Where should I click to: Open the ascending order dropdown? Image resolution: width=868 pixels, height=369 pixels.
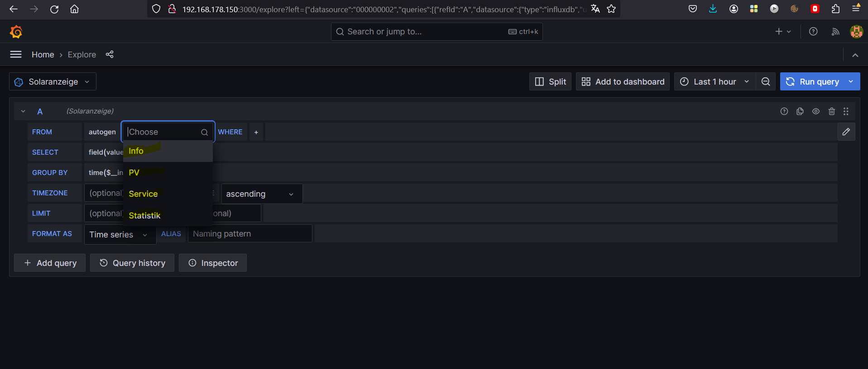click(261, 194)
